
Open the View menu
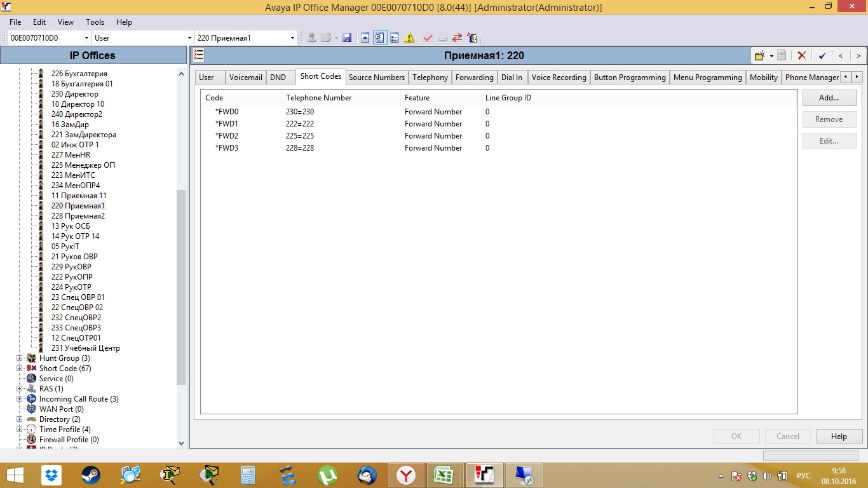point(65,22)
